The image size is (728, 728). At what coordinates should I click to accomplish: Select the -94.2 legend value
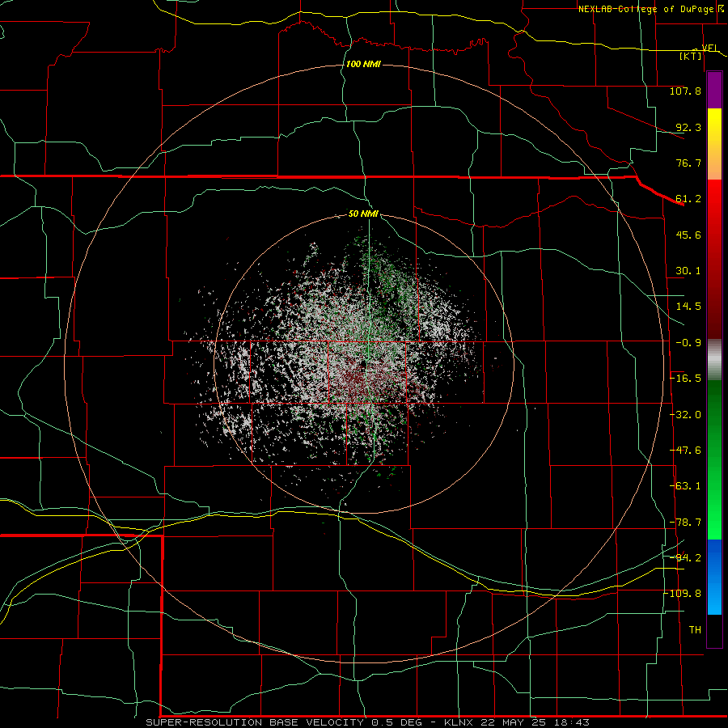coord(685,558)
